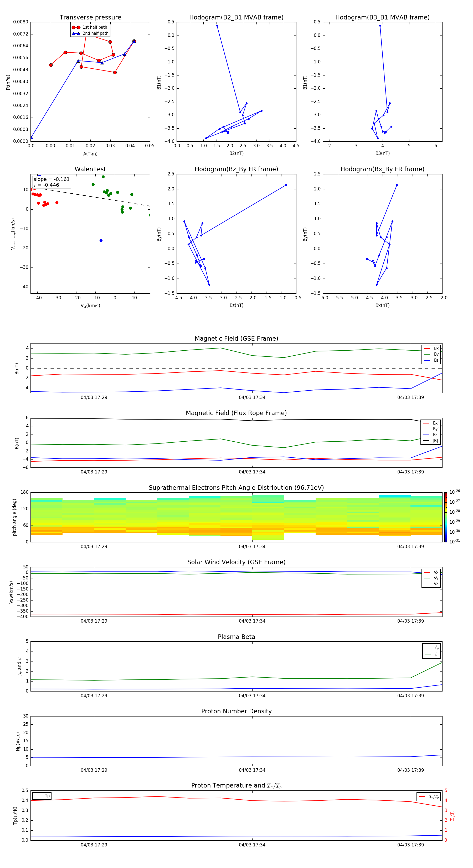This screenshot has width=473, height=868.
Task: Click the slope and r annotation box
Action: (x=52, y=182)
